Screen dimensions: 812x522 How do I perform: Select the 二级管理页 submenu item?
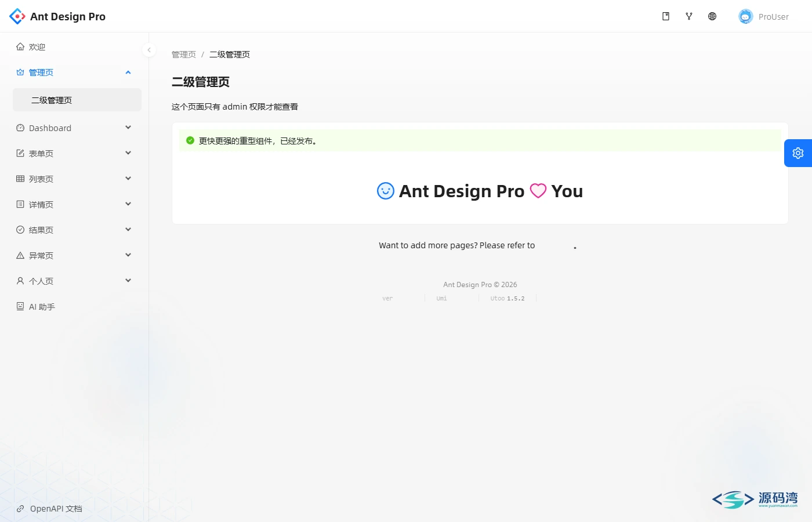coord(77,100)
